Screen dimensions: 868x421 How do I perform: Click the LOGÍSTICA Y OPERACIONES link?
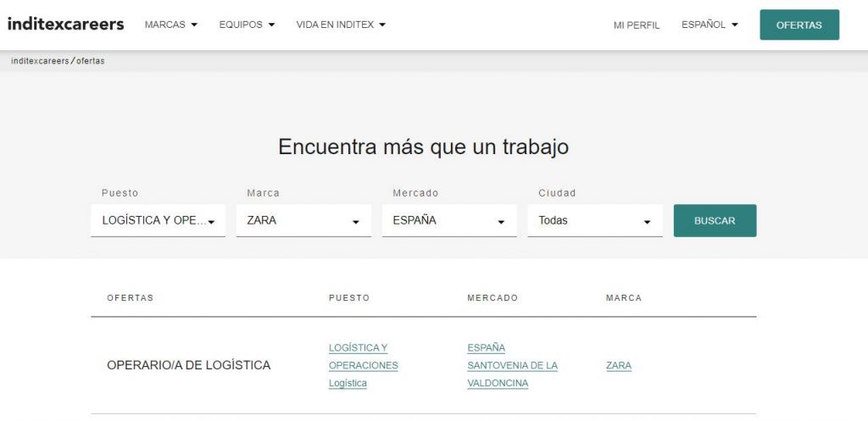coord(363,357)
